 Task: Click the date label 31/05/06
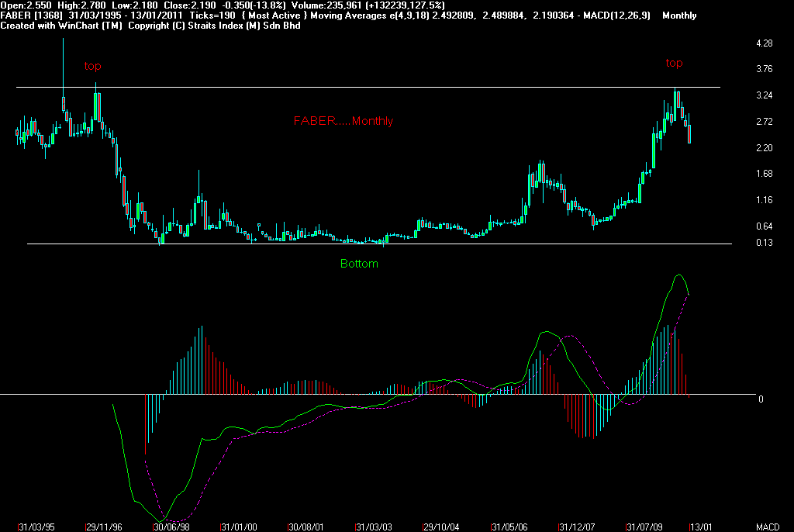509,527
